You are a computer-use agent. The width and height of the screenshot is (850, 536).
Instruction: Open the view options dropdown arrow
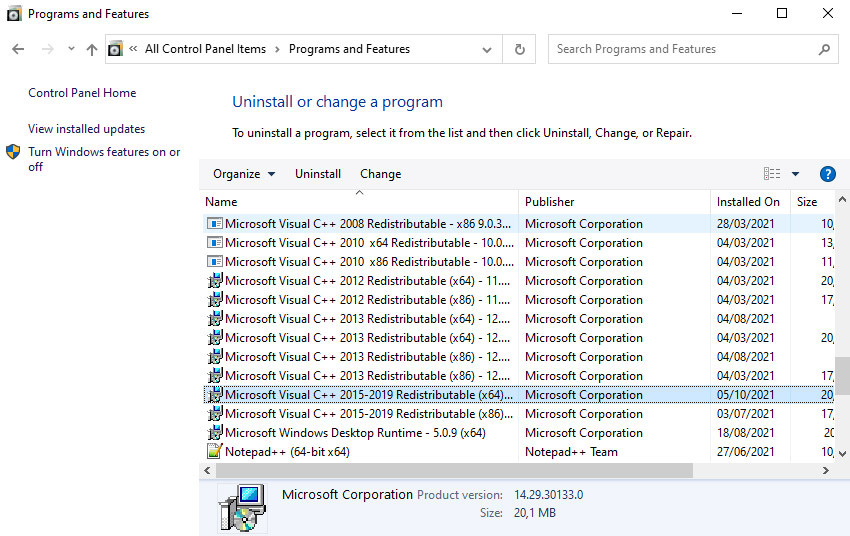[x=795, y=174]
